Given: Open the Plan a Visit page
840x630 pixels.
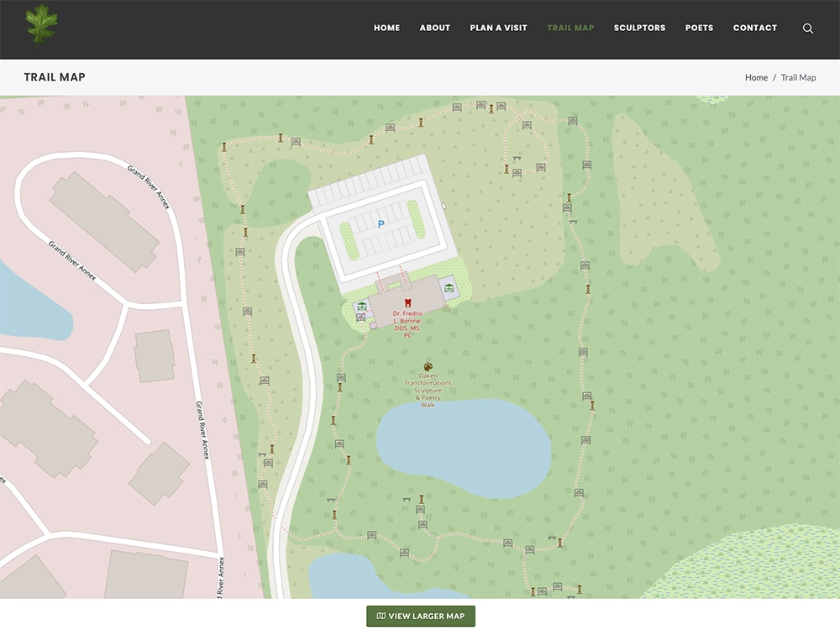Looking at the screenshot, I should coord(498,28).
